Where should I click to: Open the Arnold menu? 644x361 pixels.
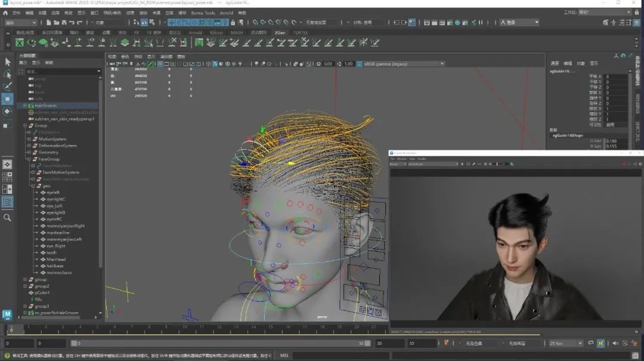click(x=227, y=13)
